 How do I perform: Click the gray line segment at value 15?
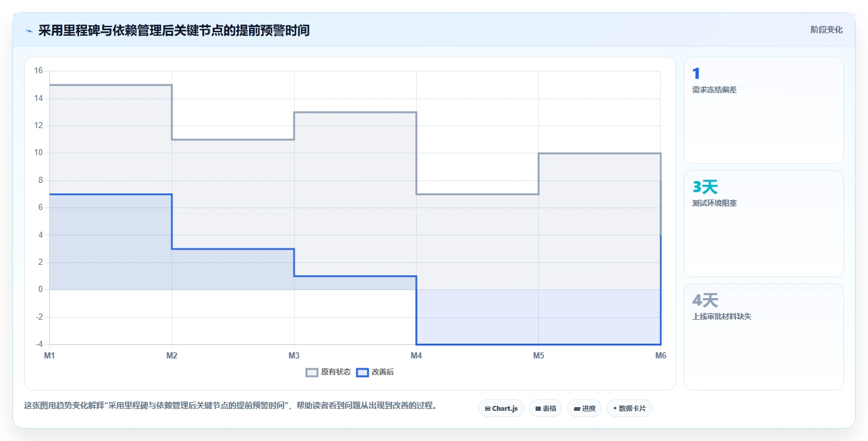[110, 85]
